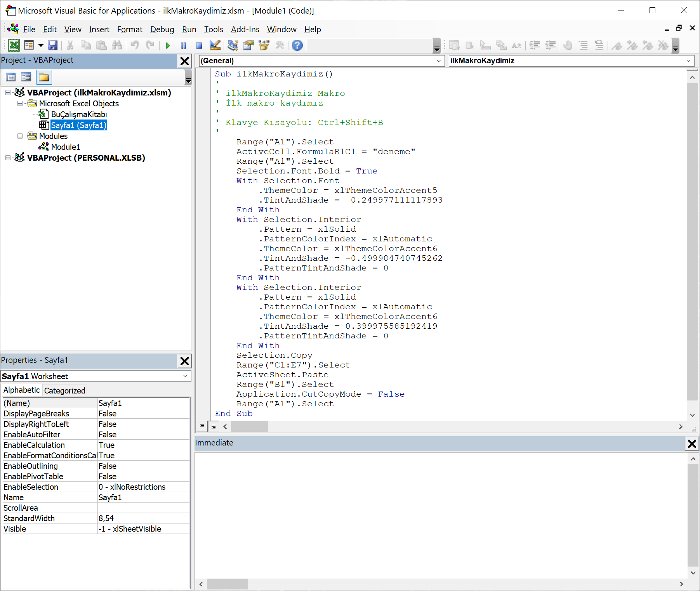Open the Object Browser toolbar icon

pos(264,46)
